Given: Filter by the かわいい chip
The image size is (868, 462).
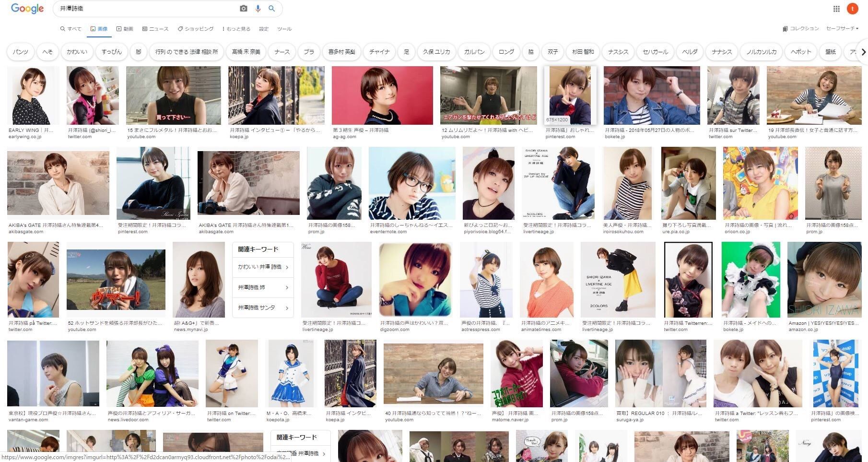Looking at the screenshot, I should click(x=77, y=52).
